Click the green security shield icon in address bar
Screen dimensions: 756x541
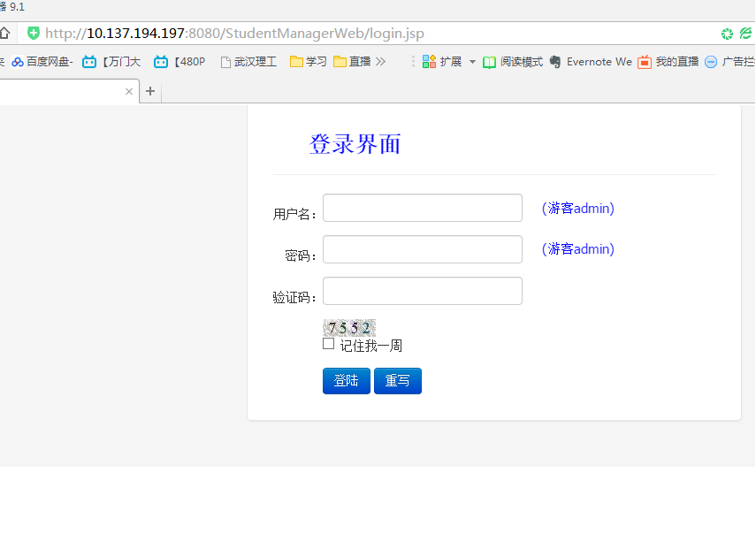34,34
